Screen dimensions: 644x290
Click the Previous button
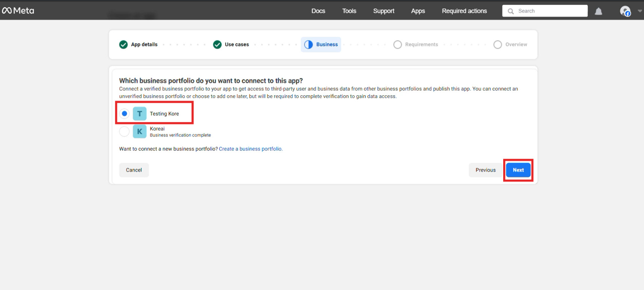(x=485, y=170)
